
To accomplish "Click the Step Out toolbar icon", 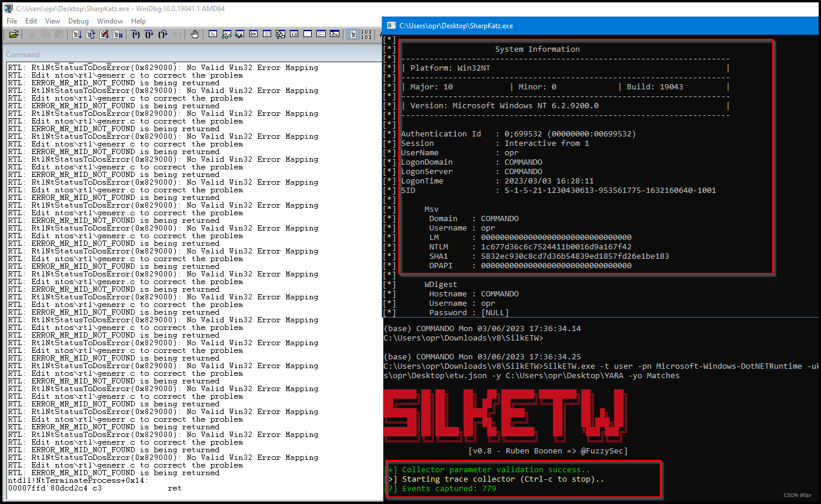I will point(162,34).
